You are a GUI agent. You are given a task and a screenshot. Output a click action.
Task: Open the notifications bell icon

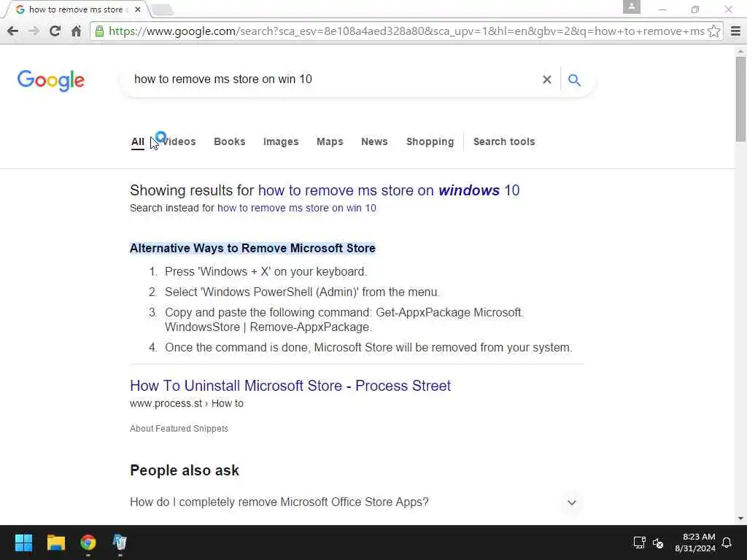click(727, 542)
